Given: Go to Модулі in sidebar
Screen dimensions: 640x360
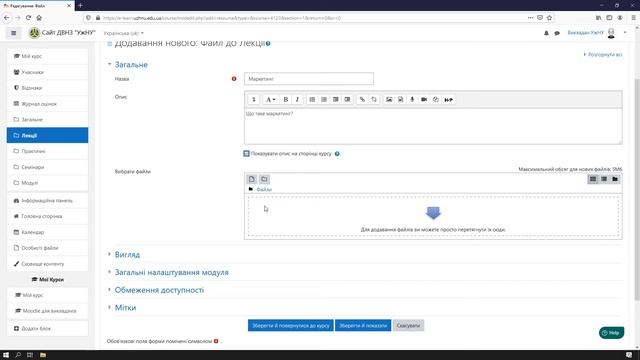Looking at the screenshot, I should click(x=47, y=183).
